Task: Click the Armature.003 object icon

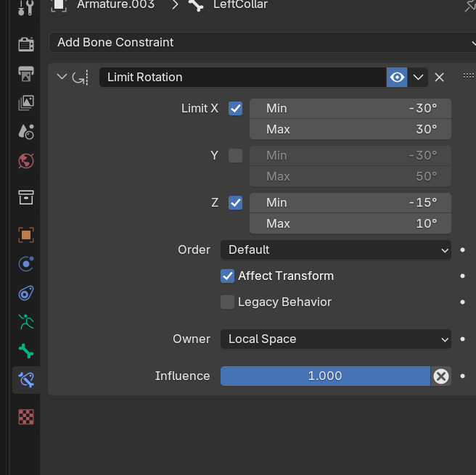Action: pyautogui.click(x=59, y=5)
